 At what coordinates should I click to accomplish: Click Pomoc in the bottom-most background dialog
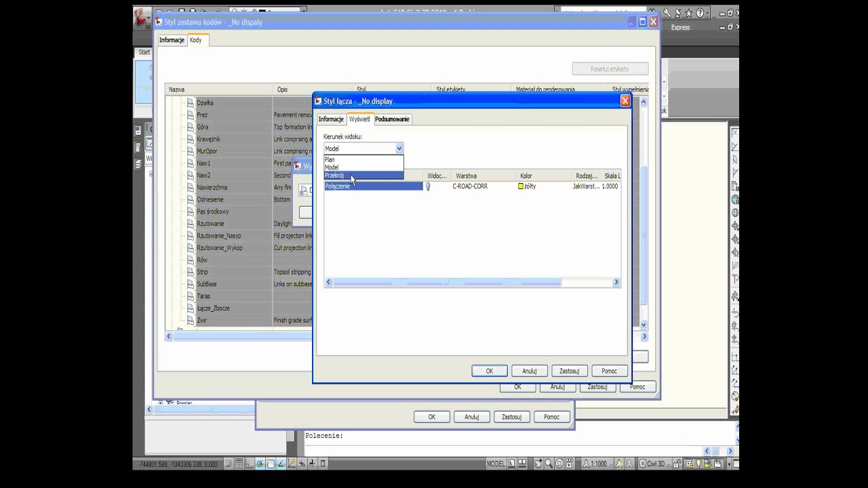pyautogui.click(x=551, y=417)
